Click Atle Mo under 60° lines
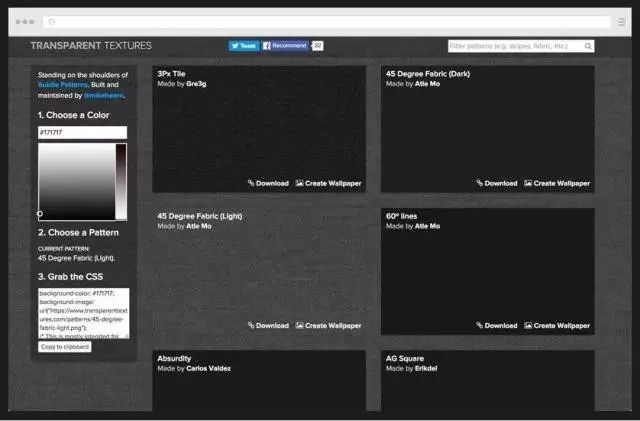Viewport: 640px width, 421px height. click(x=427, y=226)
